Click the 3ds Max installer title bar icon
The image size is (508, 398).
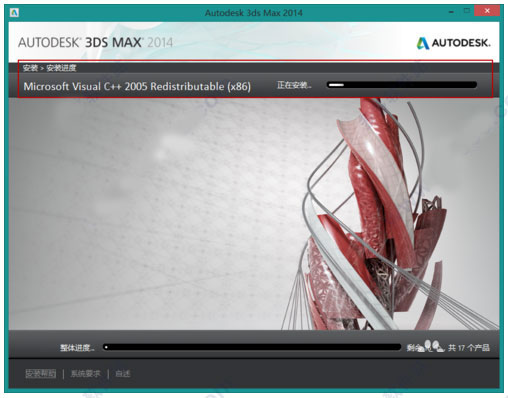click(x=14, y=13)
